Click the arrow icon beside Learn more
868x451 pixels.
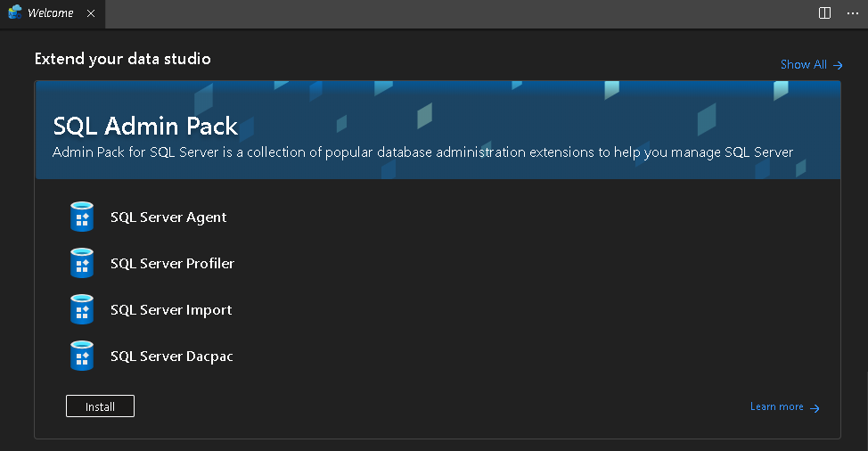click(x=815, y=407)
